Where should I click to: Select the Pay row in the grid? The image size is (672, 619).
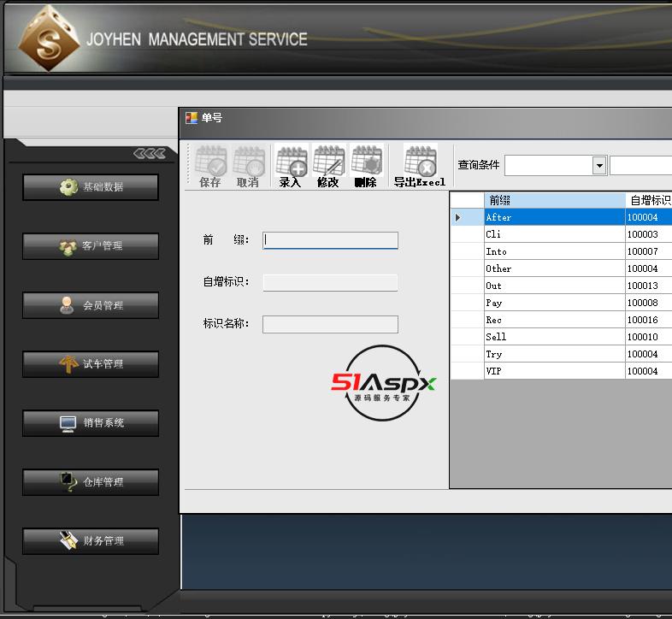point(562,303)
